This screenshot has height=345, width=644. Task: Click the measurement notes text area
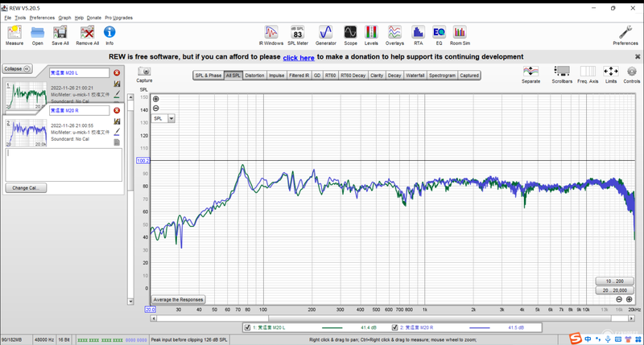[64, 165]
